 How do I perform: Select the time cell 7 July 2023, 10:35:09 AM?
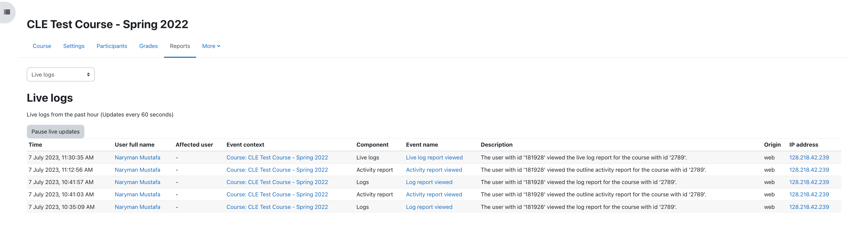(x=62, y=207)
